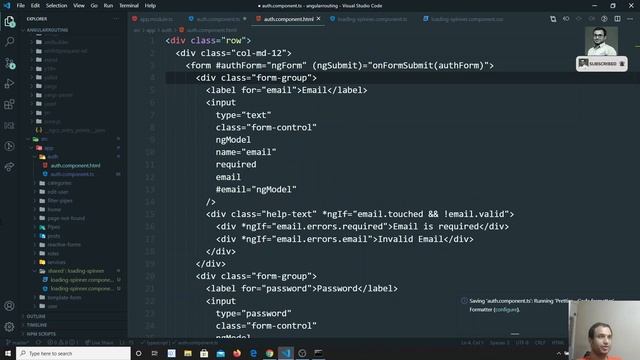This screenshot has height=360, width=640.
Task: Click the code line containing #authForm="ngForm"
Action: [x=340, y=65]
